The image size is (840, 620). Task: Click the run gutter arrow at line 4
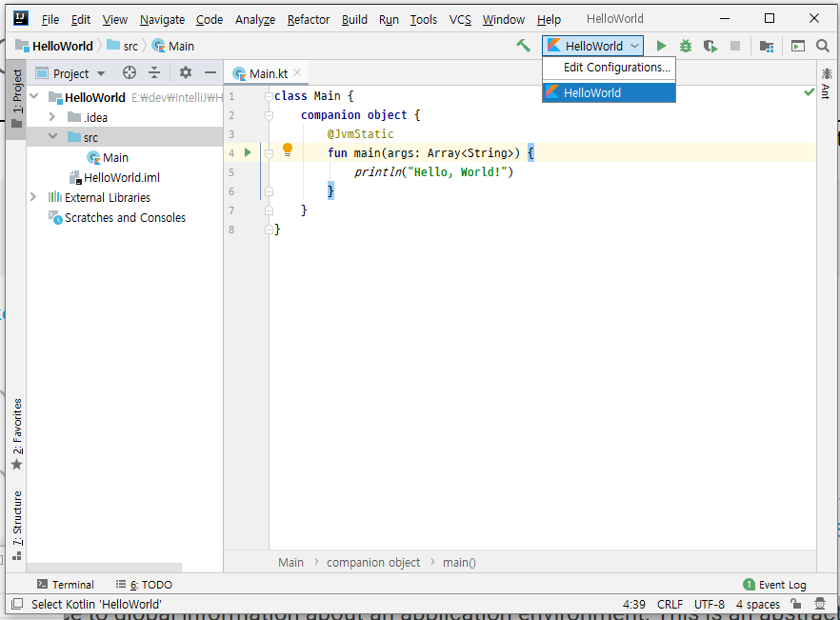point(248,152)
